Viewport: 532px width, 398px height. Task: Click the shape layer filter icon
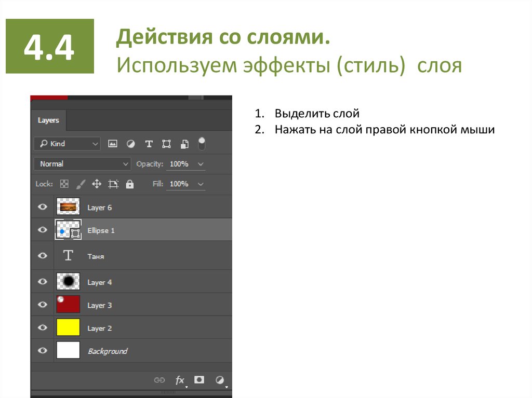point(166,144)
